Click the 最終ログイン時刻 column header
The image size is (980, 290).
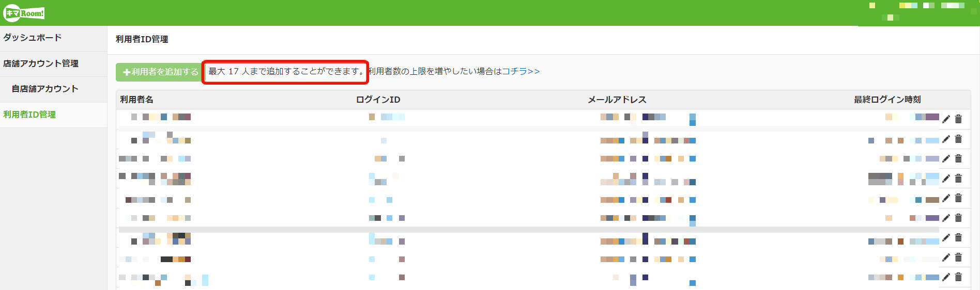click(887, 100)
